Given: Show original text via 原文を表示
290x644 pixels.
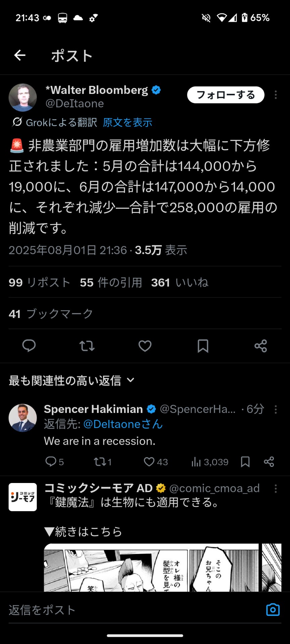Looking at the screenshot, I should pos(128,122).
